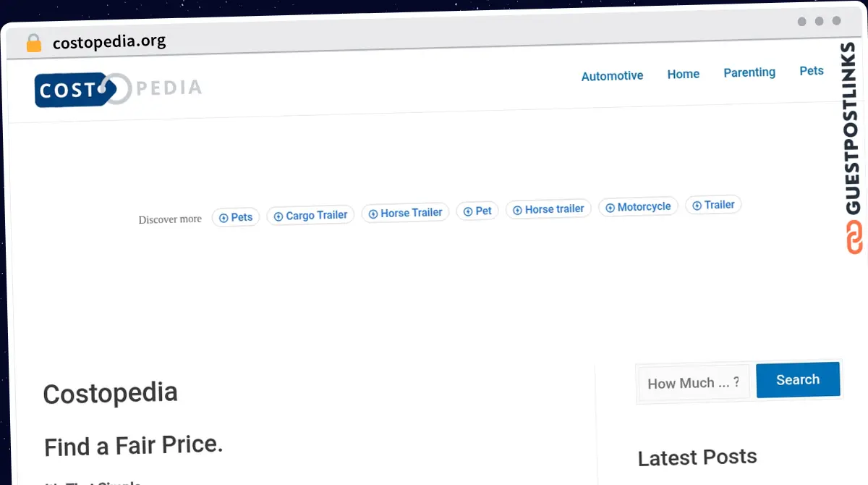Open the lowercase Horse trailer suggestion chip
The height and width of the screenshot is (485, 868).
(x=548, y=209)
